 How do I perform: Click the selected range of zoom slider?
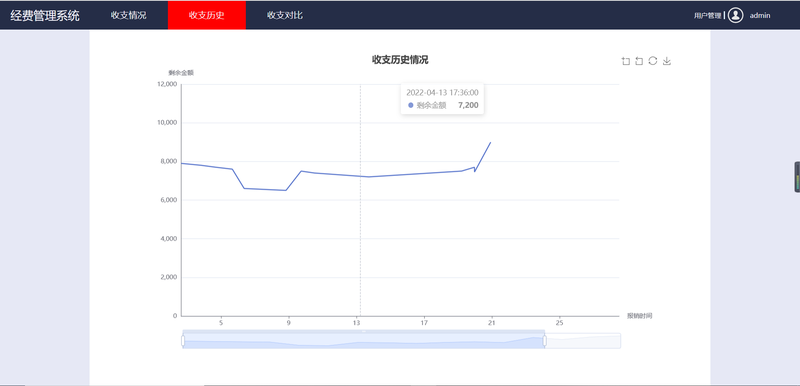[x=364, y=341]
